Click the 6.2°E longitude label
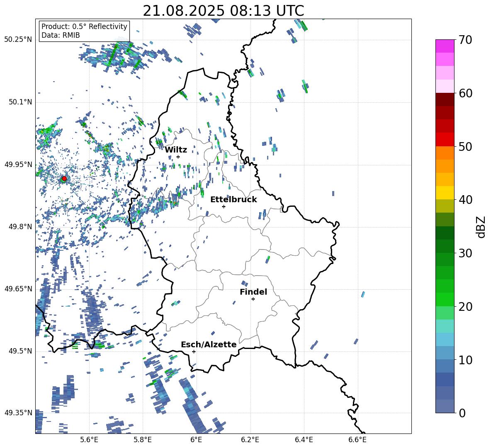 click(250, 440)
